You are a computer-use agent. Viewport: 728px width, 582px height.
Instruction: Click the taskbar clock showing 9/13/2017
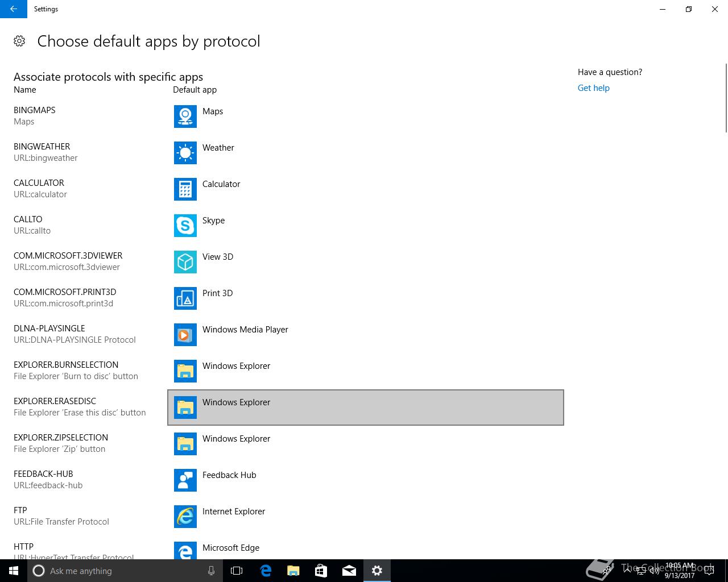click(680, 571)
